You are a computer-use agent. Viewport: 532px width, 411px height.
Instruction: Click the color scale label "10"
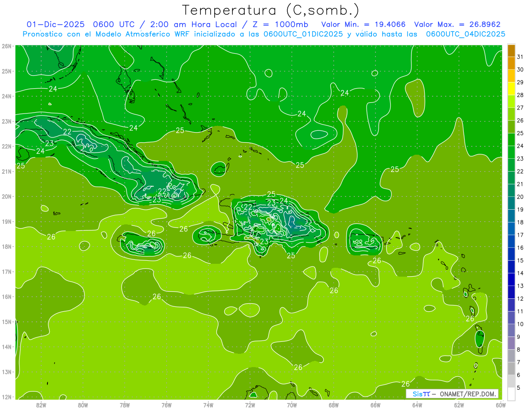coord(520,325)
